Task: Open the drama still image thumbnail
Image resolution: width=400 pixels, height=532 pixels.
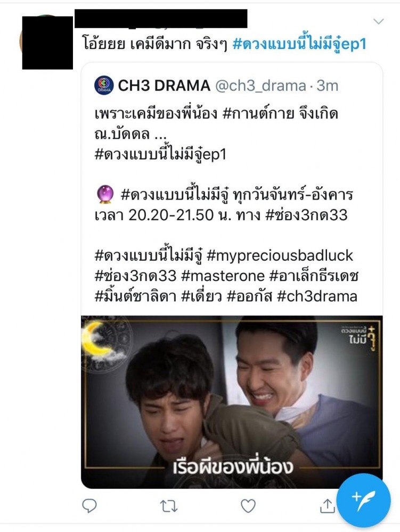Action: coord(232,402)
